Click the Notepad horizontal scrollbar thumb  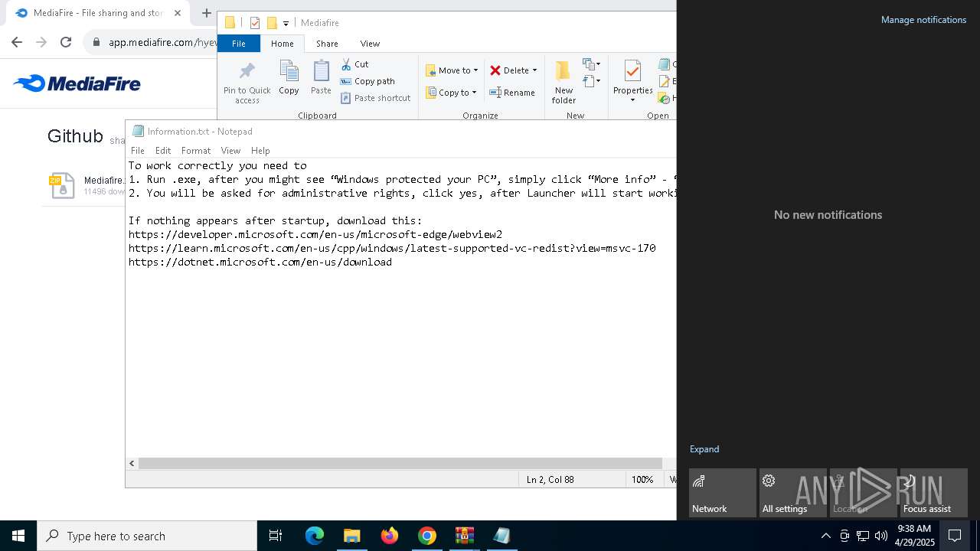(x=400, y=463)
